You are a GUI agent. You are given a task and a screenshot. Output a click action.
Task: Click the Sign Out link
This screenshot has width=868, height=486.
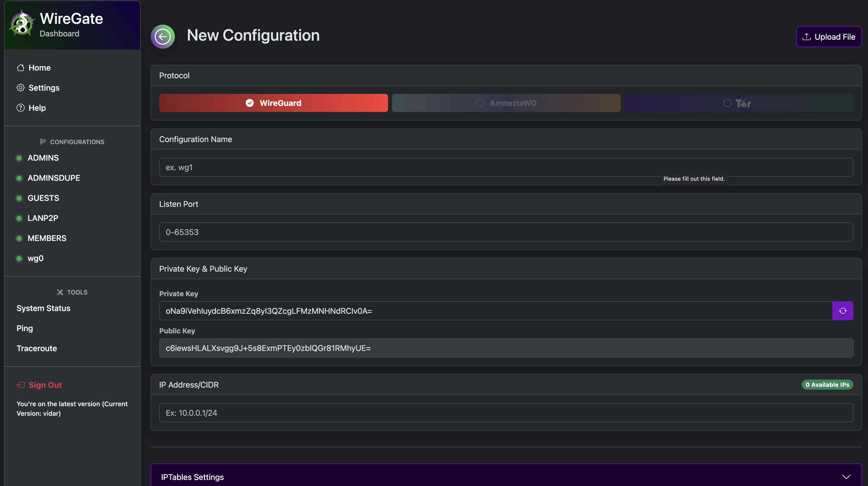[x=45, y=385]
